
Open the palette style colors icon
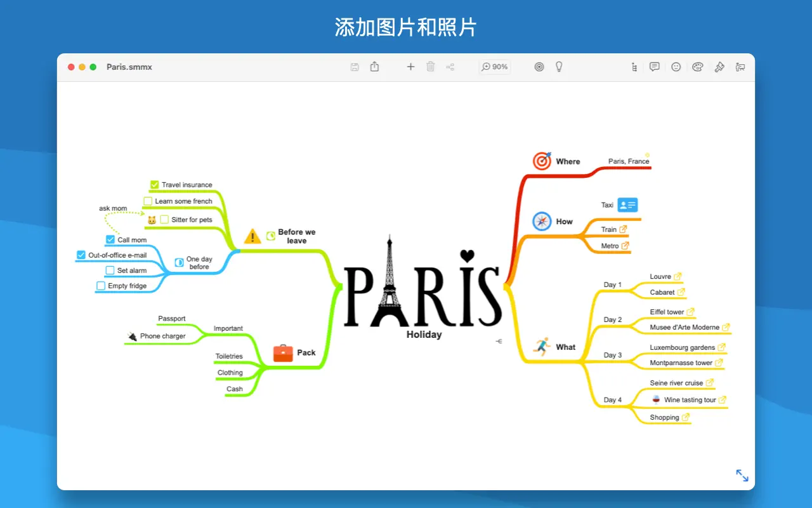(698, 67)
